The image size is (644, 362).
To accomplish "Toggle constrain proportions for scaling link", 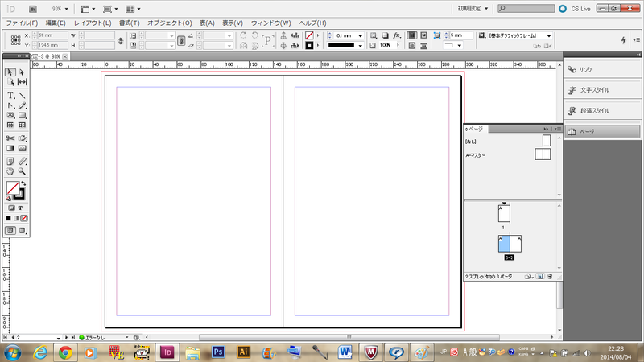I will click(181, 40).
